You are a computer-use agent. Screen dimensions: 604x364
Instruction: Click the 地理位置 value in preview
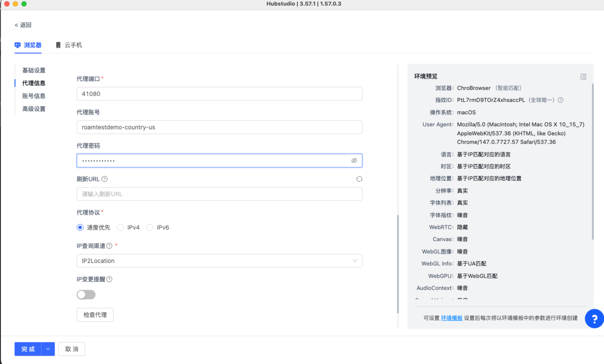click(489, 179)
